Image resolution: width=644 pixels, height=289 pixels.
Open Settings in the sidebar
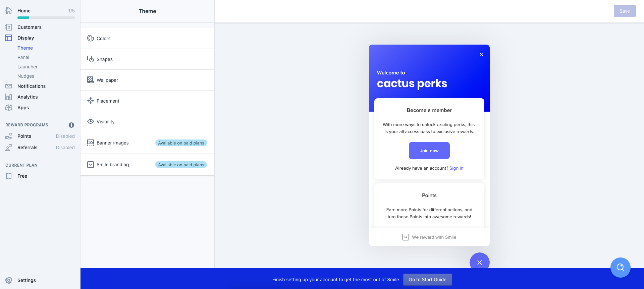coord(26,280)
